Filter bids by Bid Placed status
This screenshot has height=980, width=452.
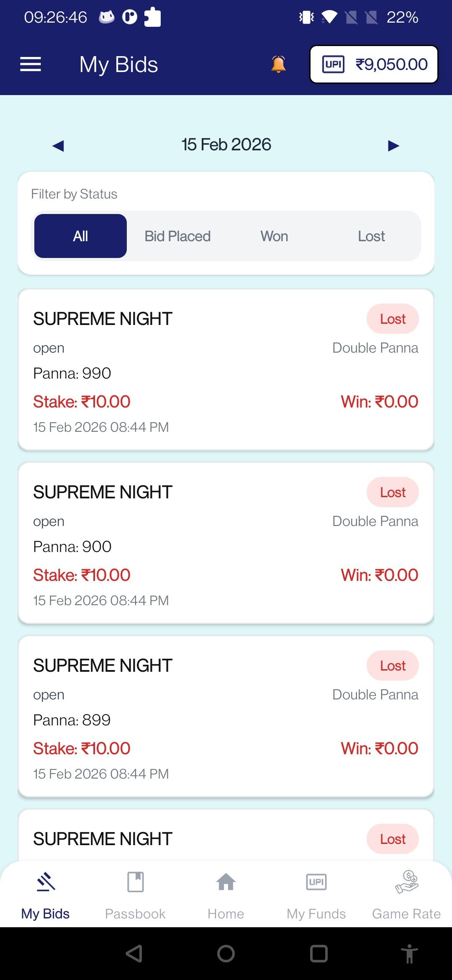(x=177, y=236)
